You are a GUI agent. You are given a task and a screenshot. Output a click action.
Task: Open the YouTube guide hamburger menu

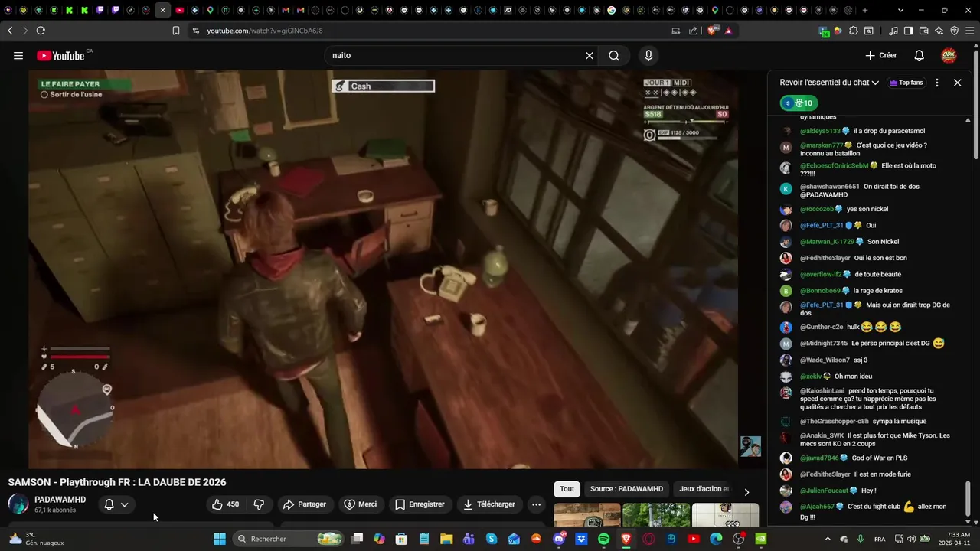click(18, 55)
